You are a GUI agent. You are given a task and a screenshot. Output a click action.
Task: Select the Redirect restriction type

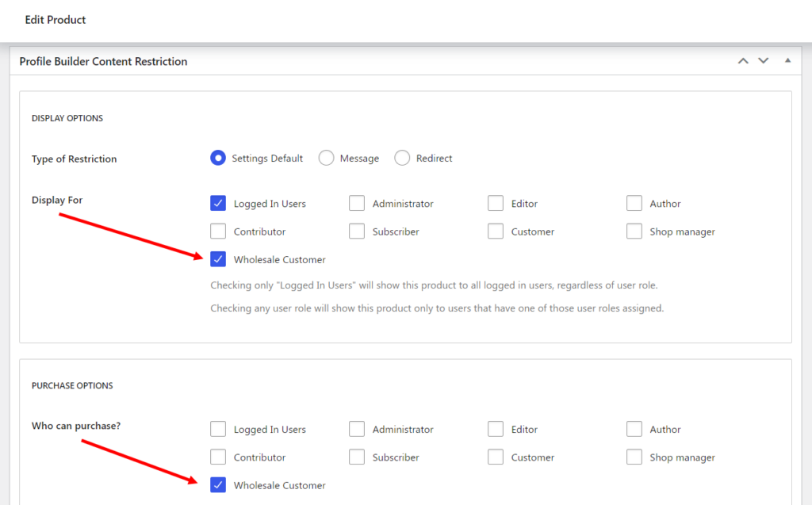tap(402, 158)
